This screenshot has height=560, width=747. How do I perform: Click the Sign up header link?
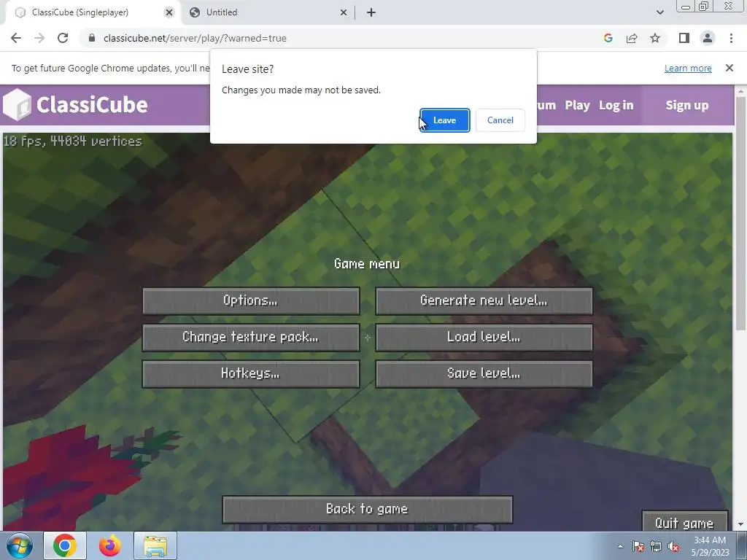tap(686, 105)
